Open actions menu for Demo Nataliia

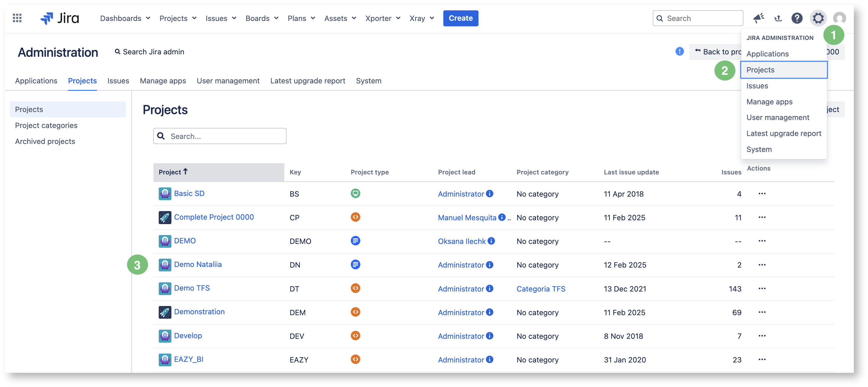click(x=762, y=265)
